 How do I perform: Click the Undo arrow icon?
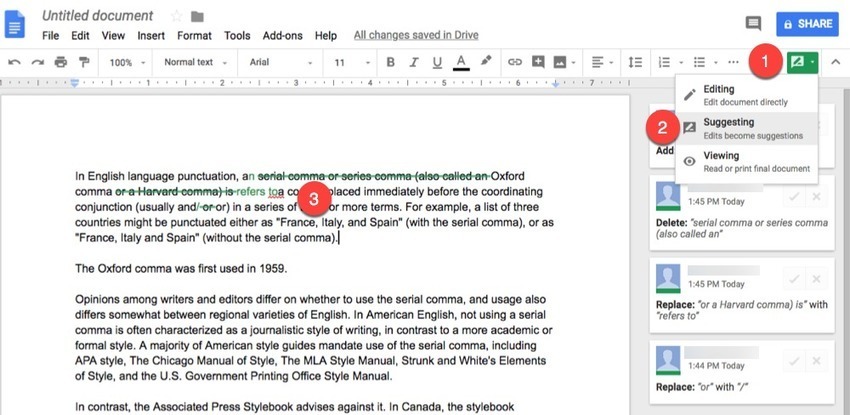click(x=15, y=62)
